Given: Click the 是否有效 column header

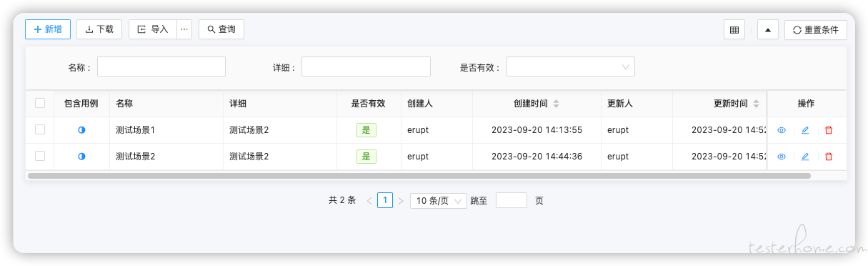Looking at the screenshot, I should tap(368, 104).
